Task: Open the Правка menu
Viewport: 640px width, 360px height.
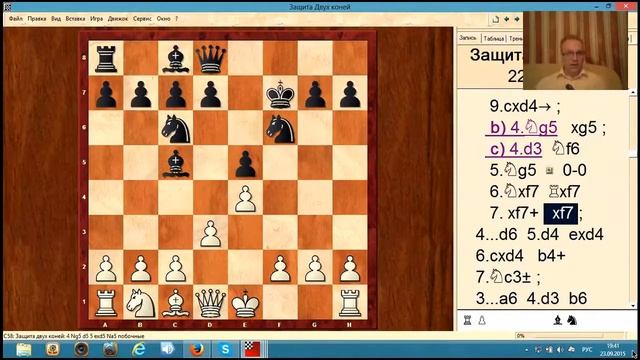Action: (37, 19)
